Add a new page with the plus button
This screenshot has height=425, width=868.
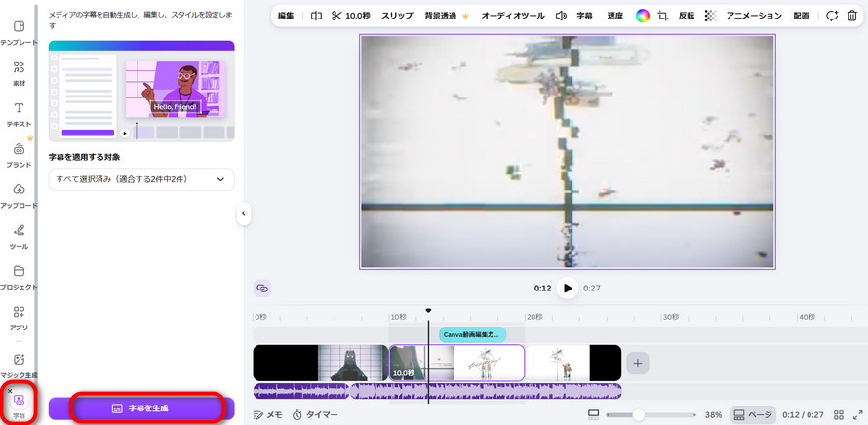638,363
